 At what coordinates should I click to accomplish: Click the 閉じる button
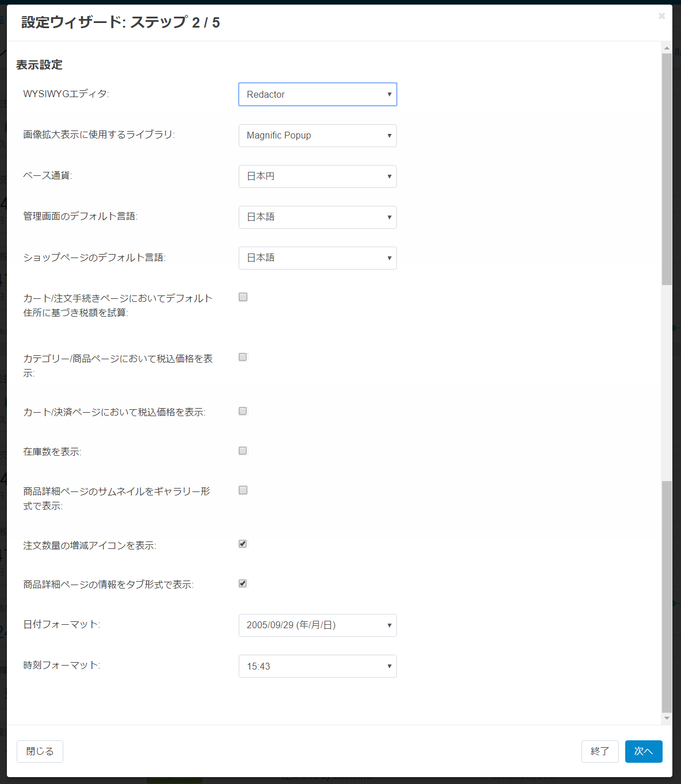pos(40,751)
